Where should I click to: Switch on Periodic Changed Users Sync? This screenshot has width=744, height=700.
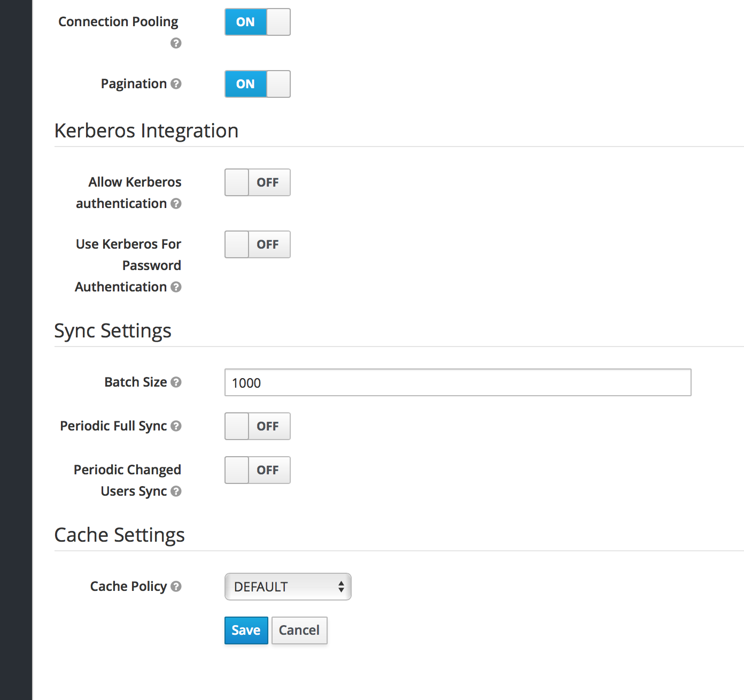257,470
